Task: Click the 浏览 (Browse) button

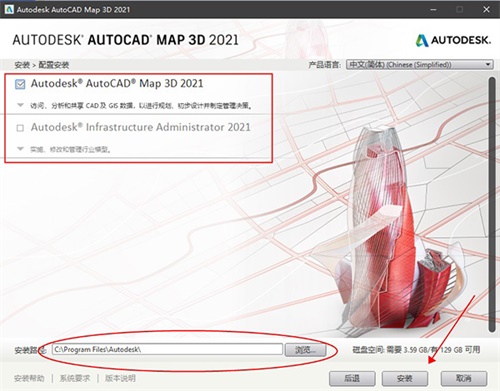Action: [x=305, y=350]
